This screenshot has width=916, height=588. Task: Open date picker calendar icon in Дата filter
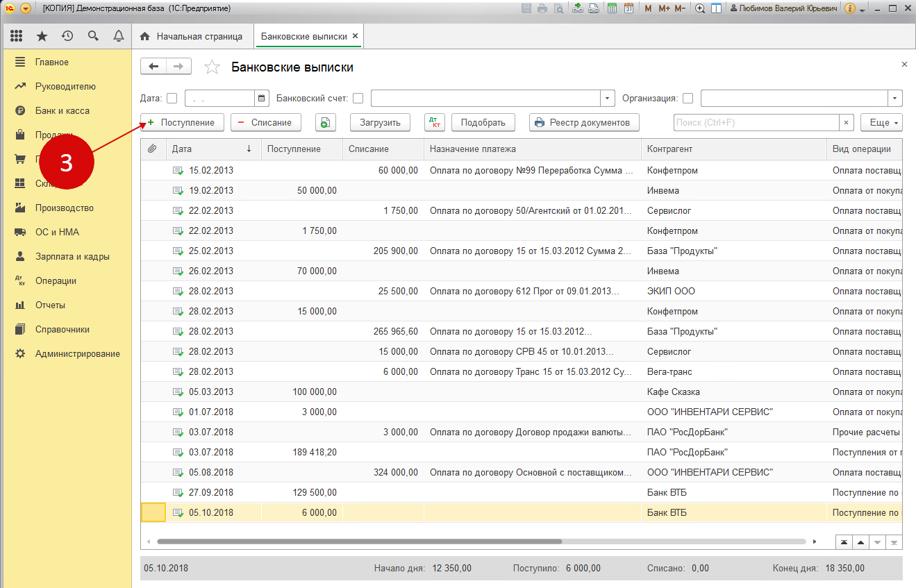point(262,98)
